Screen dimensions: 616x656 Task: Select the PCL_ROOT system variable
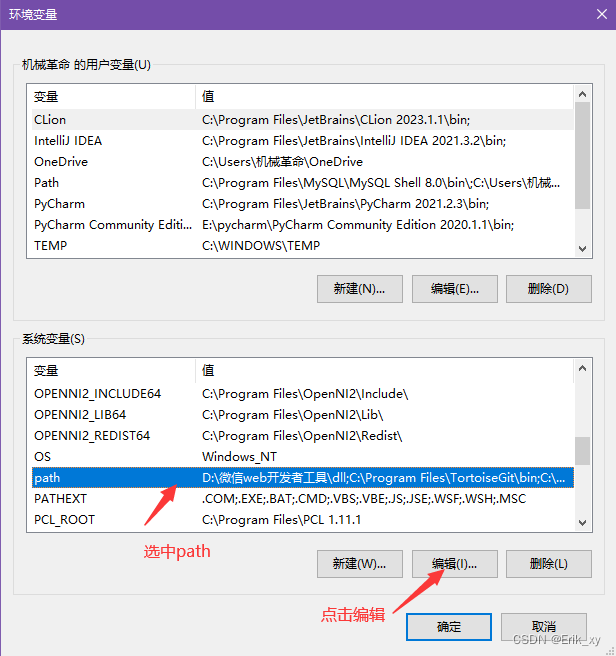click(x=303, y=520)
